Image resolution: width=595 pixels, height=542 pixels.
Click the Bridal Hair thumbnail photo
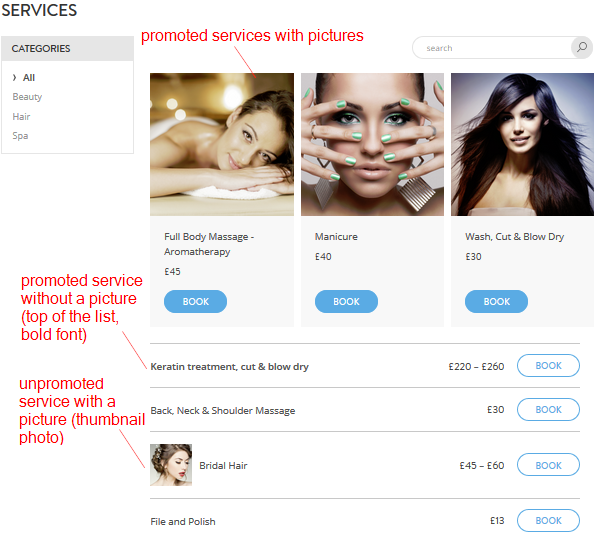171,465
